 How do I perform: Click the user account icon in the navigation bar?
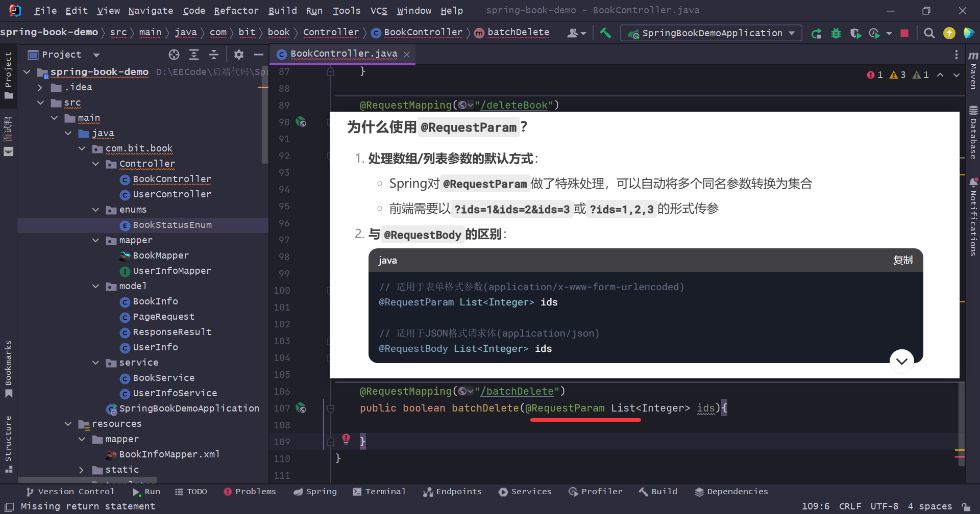576,33
